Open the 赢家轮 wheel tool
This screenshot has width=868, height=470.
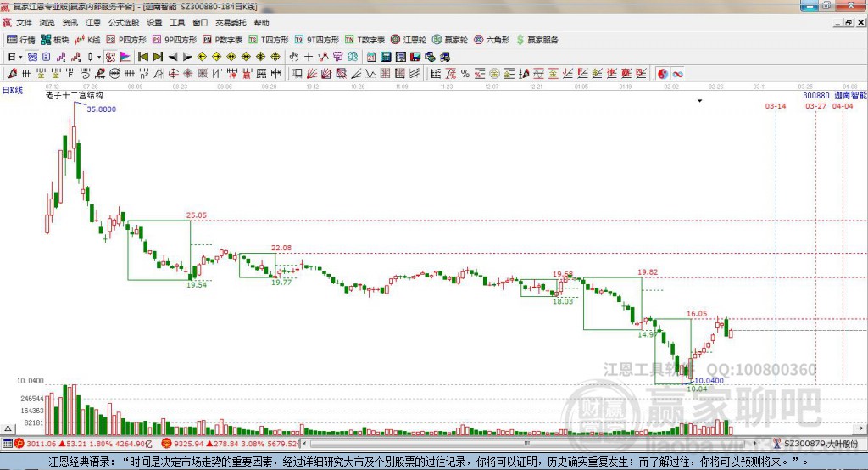pos(450,39)
